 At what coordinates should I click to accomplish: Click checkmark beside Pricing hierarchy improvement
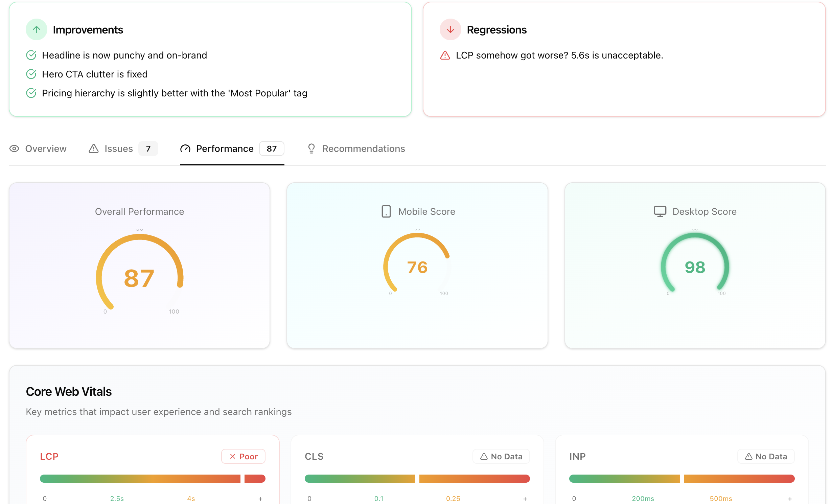coord(31,93)
